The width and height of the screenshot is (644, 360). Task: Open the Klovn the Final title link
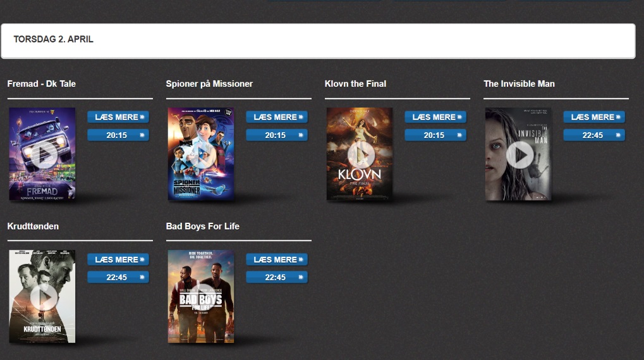(355, 84)
